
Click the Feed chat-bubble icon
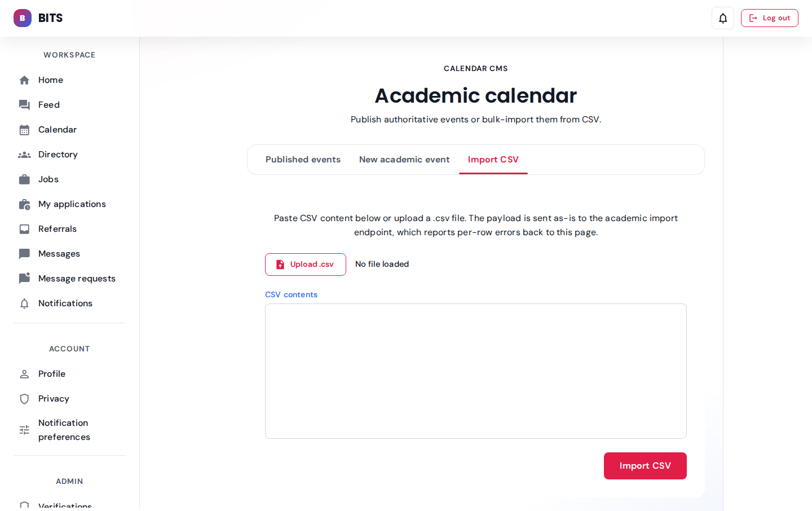point(24,105)
